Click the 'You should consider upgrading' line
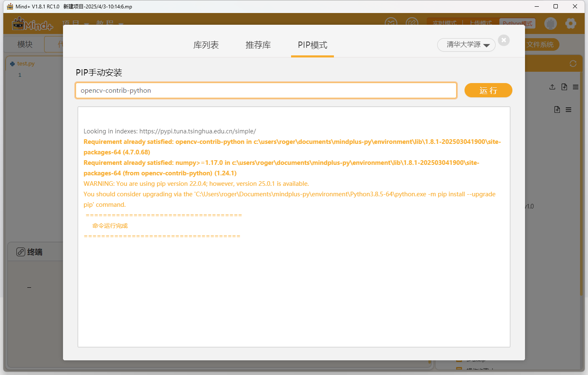The image size is (588, 375). (289, 199)
